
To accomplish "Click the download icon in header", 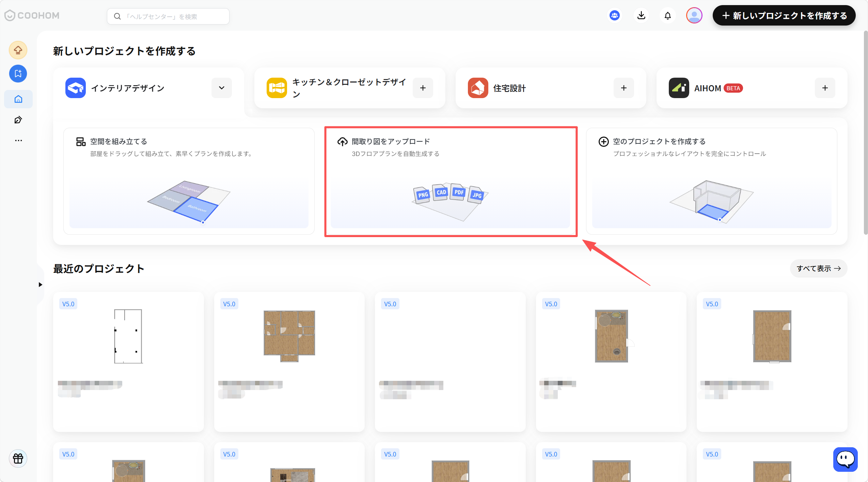I will click(x=641, y=15).
